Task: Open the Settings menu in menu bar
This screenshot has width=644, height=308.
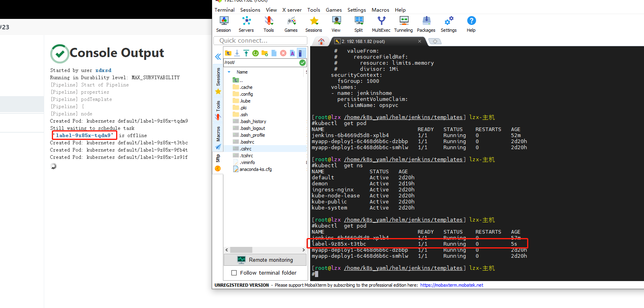Action: pos(357,10)
